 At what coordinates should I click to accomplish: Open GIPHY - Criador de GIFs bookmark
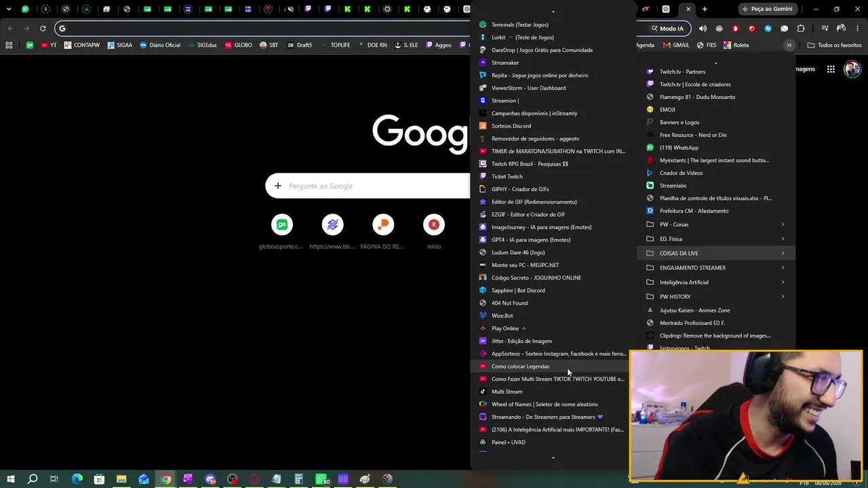(553, 189)
